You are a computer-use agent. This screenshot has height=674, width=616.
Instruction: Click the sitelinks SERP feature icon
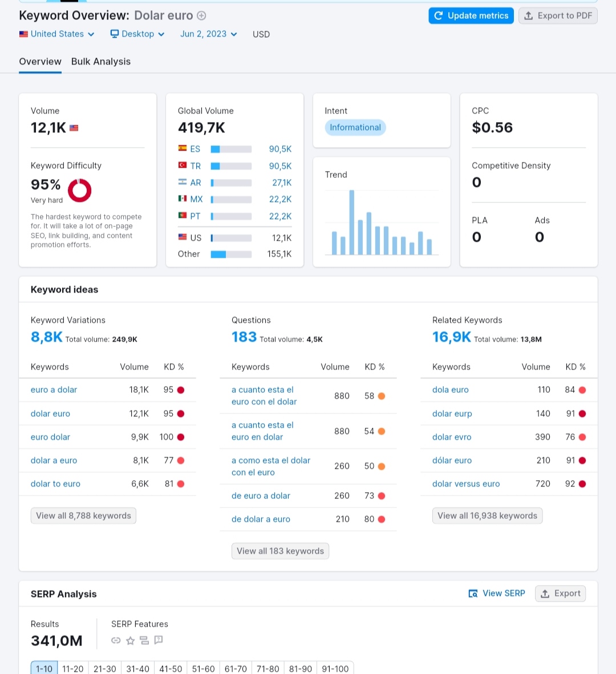144,640
